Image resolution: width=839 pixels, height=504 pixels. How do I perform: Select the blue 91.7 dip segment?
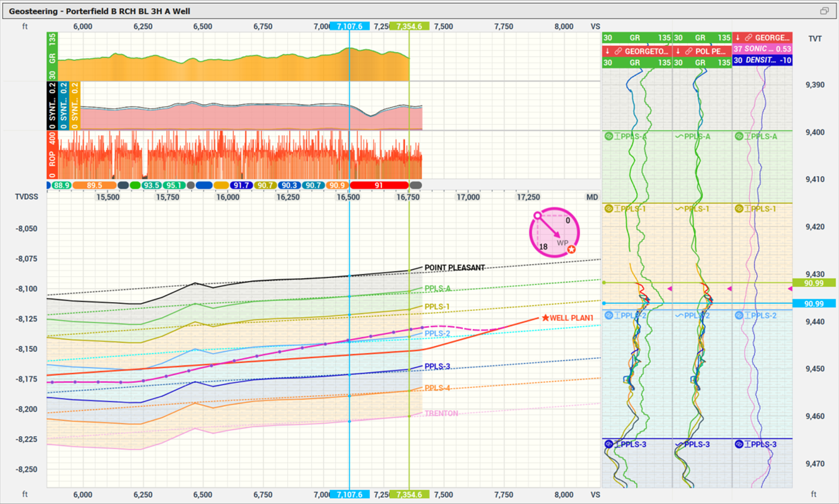[241, 185]
